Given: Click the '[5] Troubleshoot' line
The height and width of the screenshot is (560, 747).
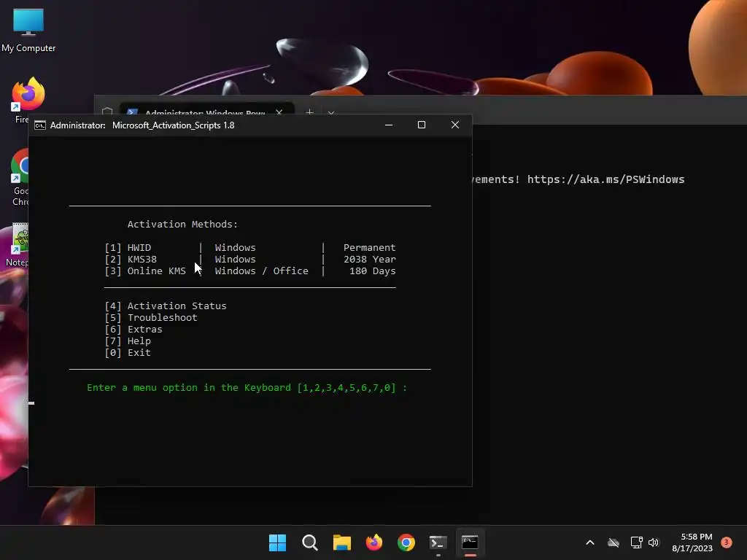Looking at the screenshot, I should 150,318.
